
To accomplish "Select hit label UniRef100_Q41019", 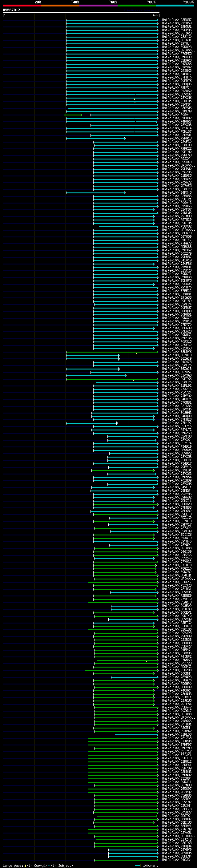I will (176, 260).
